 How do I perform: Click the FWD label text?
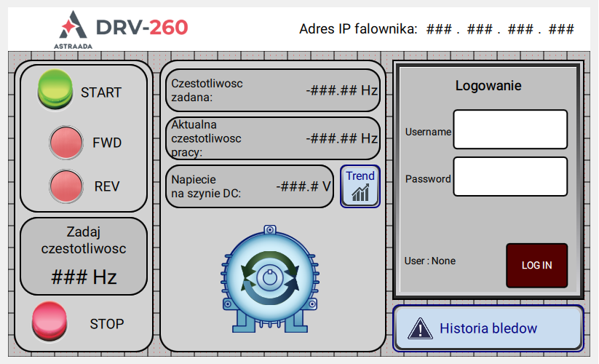(107, 143)
